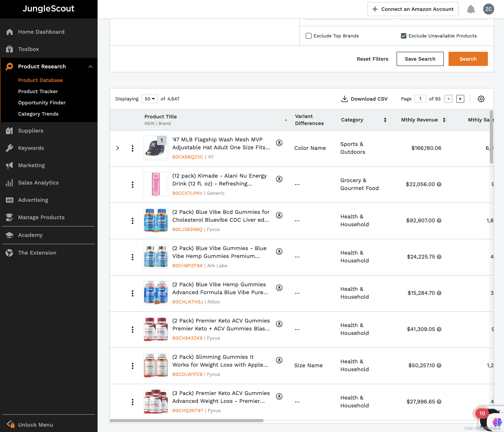This screenshot has width=504, height=432.
Task: Click the Marketing megaphone icon
Action: tap(9, 165)
